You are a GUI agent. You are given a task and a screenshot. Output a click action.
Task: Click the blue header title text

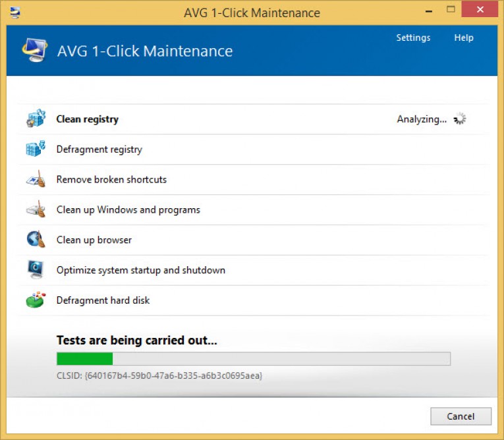click(145, 51)
